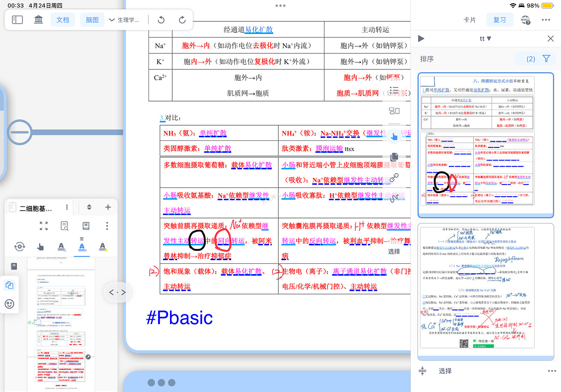Screen dimensions: 561x392
Task: Click the copy documents icon in floating toolbar
Action: 394,157
